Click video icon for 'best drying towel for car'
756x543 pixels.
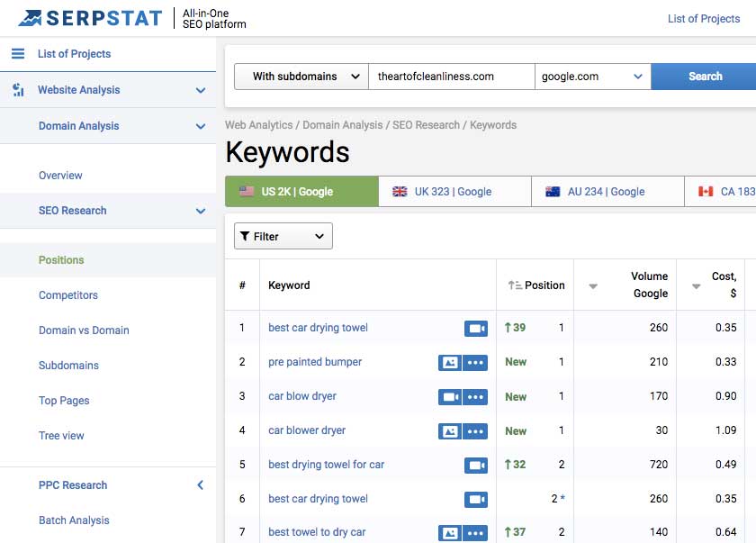[475, 465]
